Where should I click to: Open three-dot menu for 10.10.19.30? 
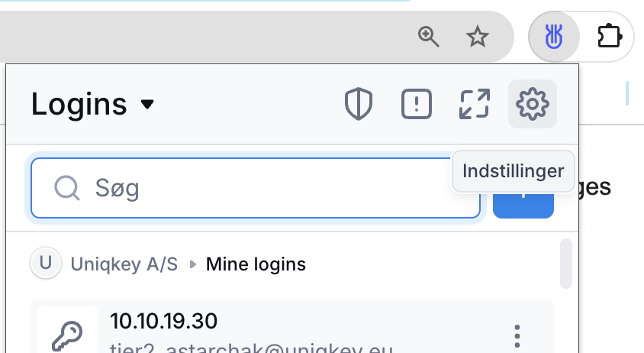(x=517, y=336)
